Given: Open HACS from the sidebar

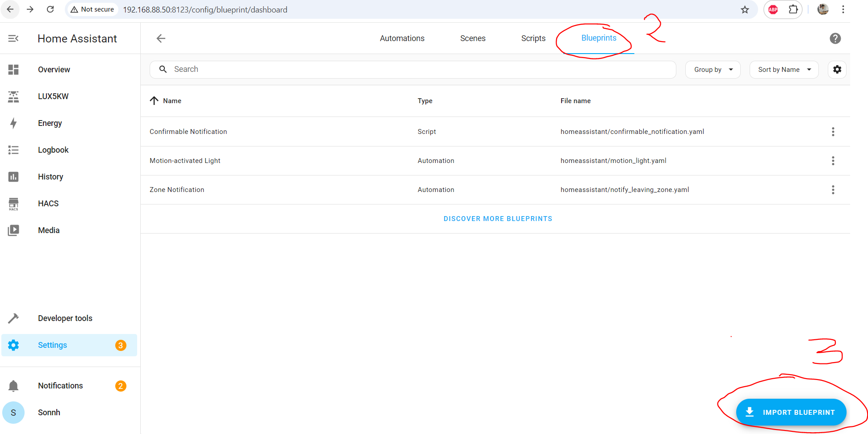Looking at the screenshot, I should click(x=69, y=204).
